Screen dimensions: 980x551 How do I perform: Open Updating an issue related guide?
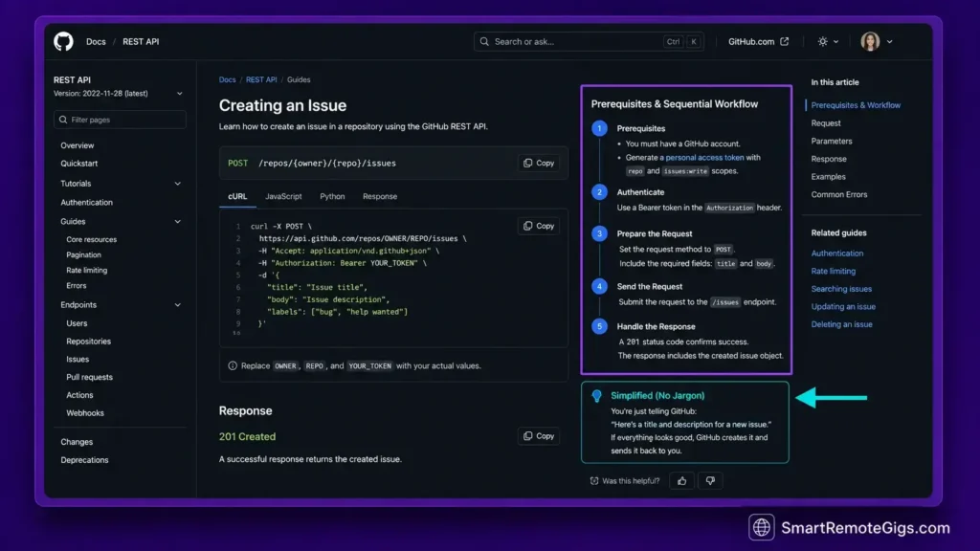tap(843, 307)
